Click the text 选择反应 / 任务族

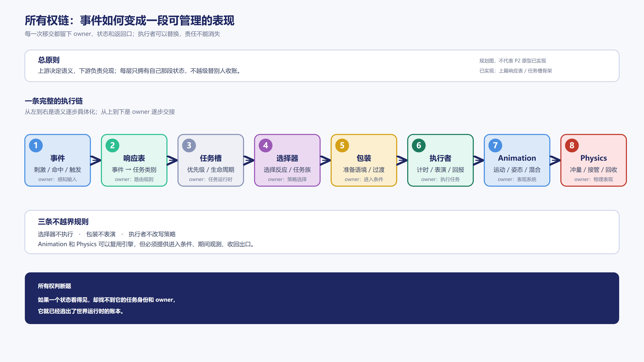(287, 170)
